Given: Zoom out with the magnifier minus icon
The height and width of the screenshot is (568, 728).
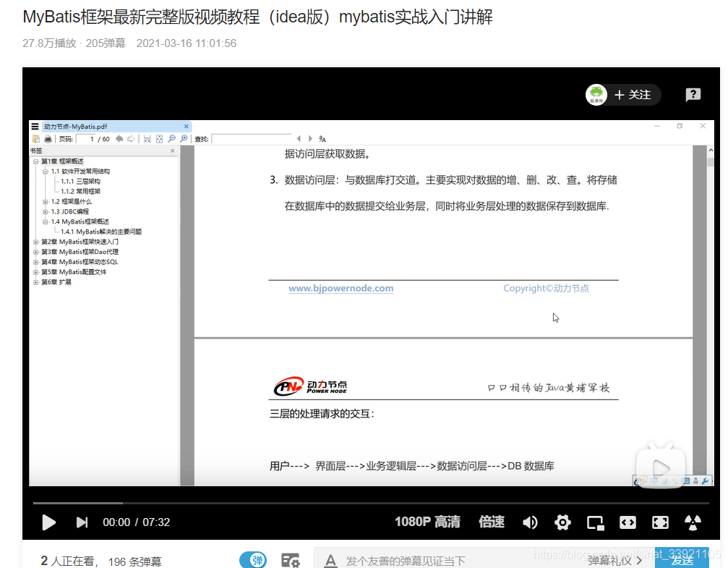Looking at the screenshot, I should pyautogui.click(x=172, y=139).
